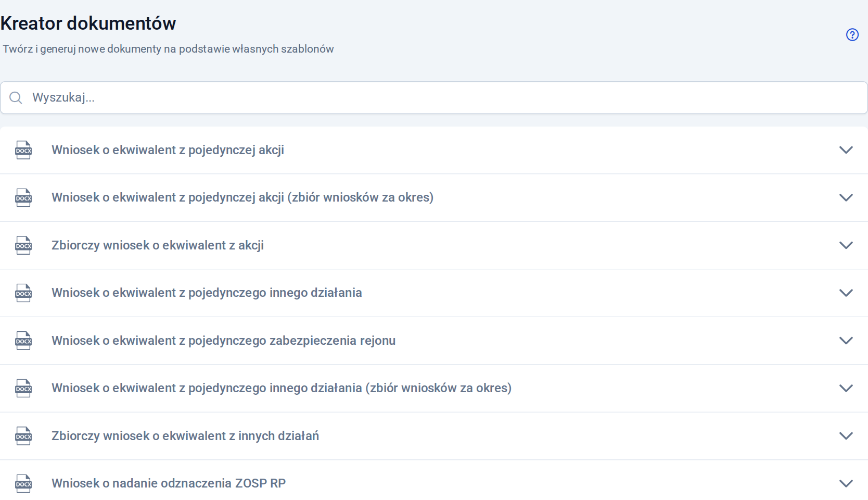Click the search magnifier icon
The image size is (868, 500).
click(x=16, y=98)
